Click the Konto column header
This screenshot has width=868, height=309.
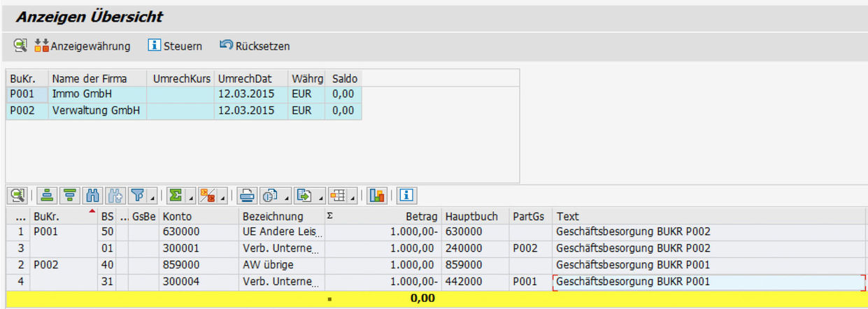click(198, 217)
